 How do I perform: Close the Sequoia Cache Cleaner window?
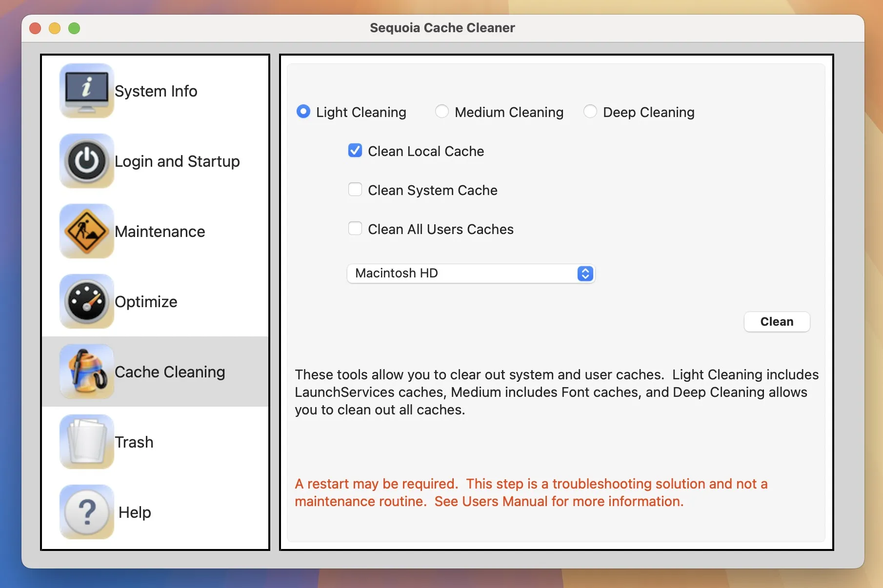point(35,28)
